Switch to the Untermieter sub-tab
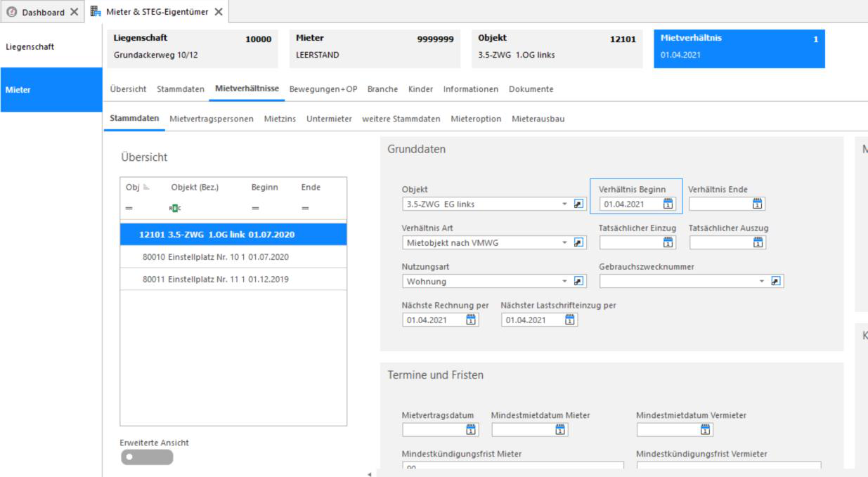 [x=329, y=119]
